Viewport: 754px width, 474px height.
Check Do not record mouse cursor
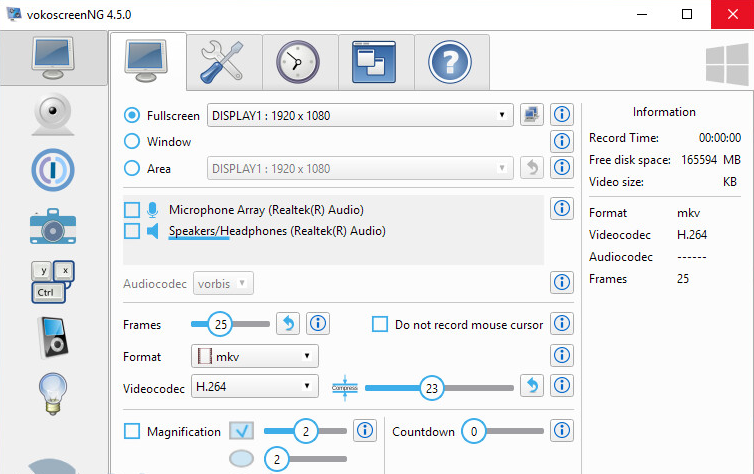(380, 324)
